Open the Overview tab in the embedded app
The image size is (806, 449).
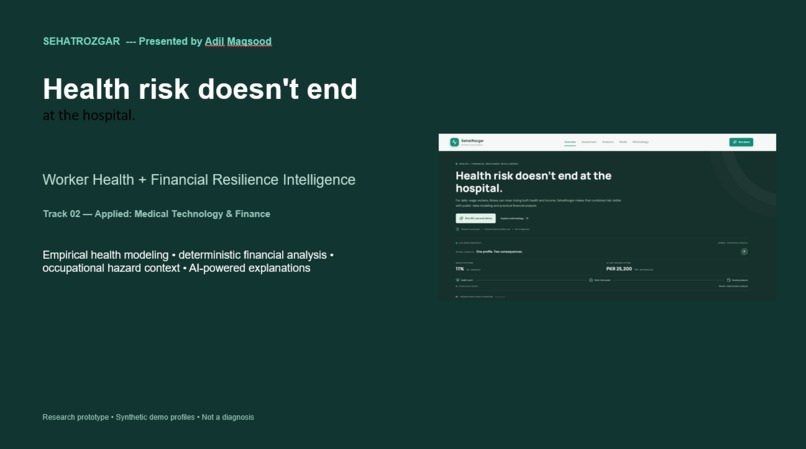pyautogui.click(x=570, y=142)
